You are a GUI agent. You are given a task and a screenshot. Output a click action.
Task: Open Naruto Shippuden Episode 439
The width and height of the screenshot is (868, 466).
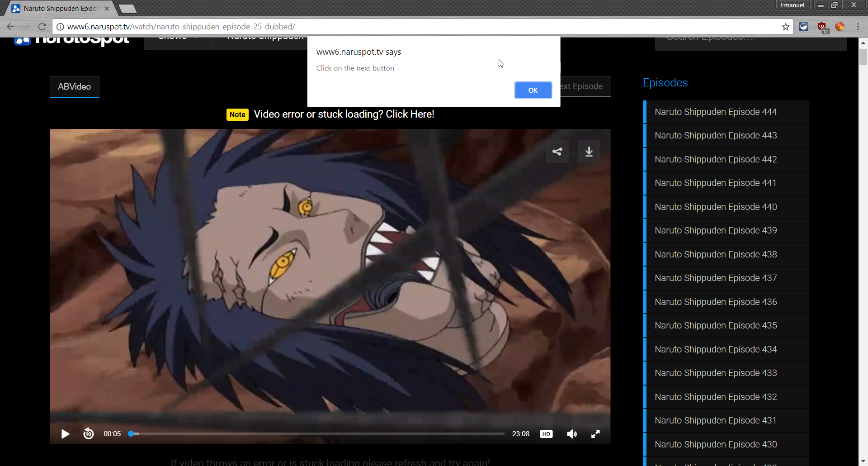pyautogui.click(x=726, y=230)
